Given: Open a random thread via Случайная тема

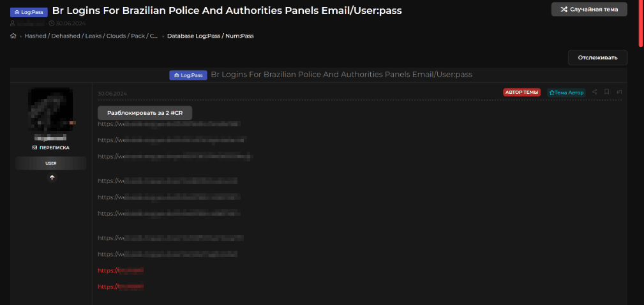Looking at the screenshot, I should click(589, 9).
